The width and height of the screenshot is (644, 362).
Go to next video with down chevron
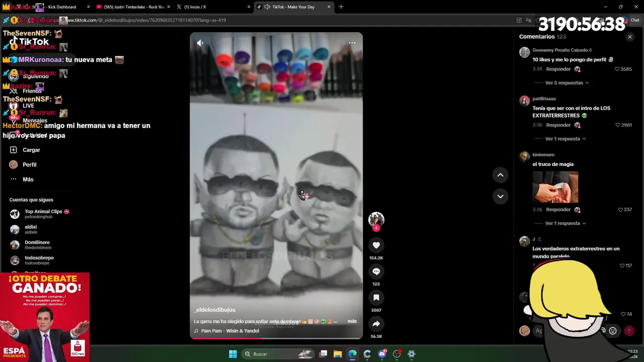tap(500, 197)
